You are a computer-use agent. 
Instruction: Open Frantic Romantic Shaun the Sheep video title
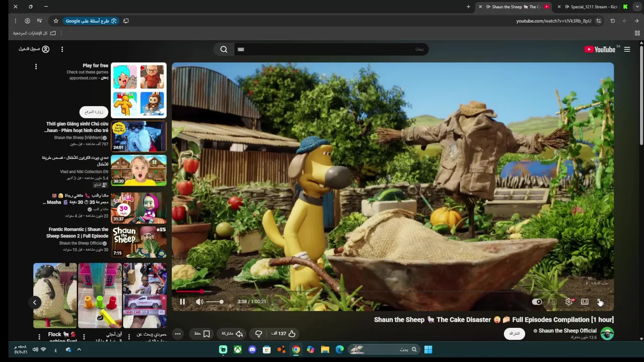tap(77, 233)
